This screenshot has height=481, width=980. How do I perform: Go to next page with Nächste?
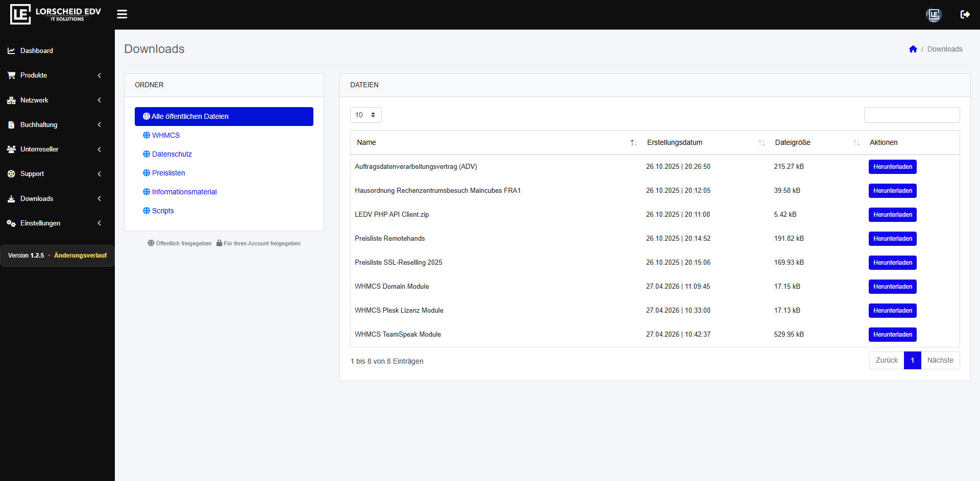pos(940,360)
